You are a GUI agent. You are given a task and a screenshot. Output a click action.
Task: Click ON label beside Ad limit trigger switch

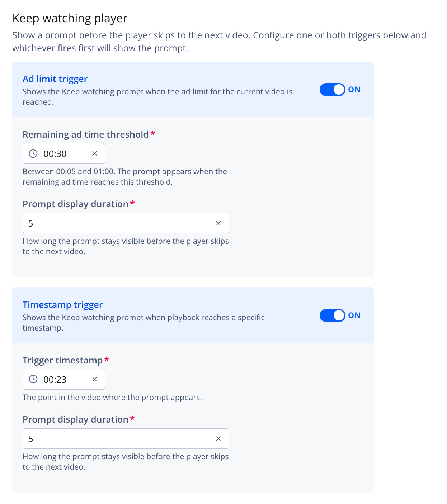click(x=354, y=90)
